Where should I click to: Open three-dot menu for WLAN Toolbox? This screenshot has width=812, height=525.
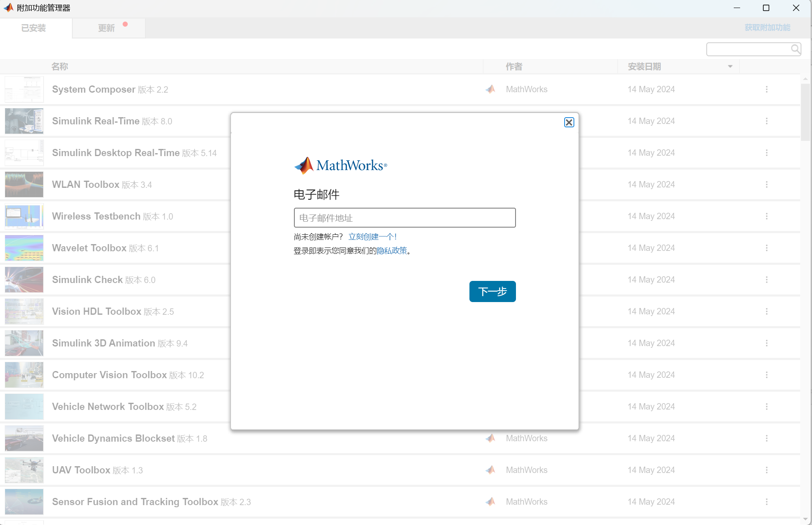tap(766, 184)
